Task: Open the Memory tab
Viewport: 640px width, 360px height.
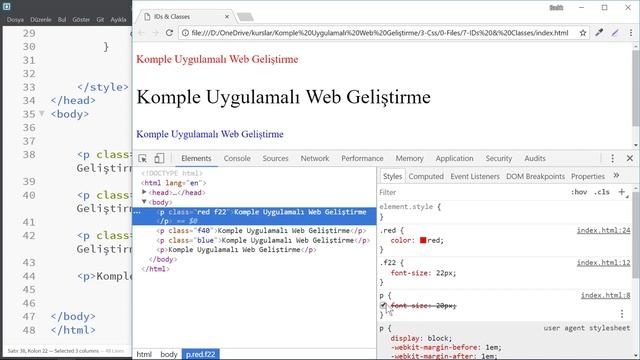Action: [x=409, y=158]
